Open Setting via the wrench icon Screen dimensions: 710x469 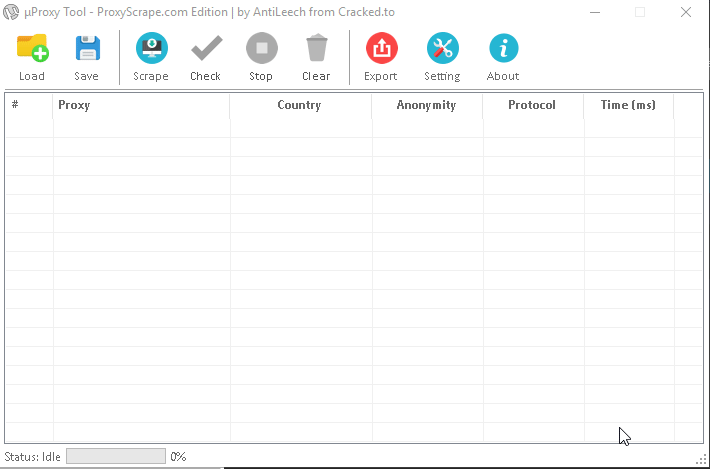[x=442, y=48]
